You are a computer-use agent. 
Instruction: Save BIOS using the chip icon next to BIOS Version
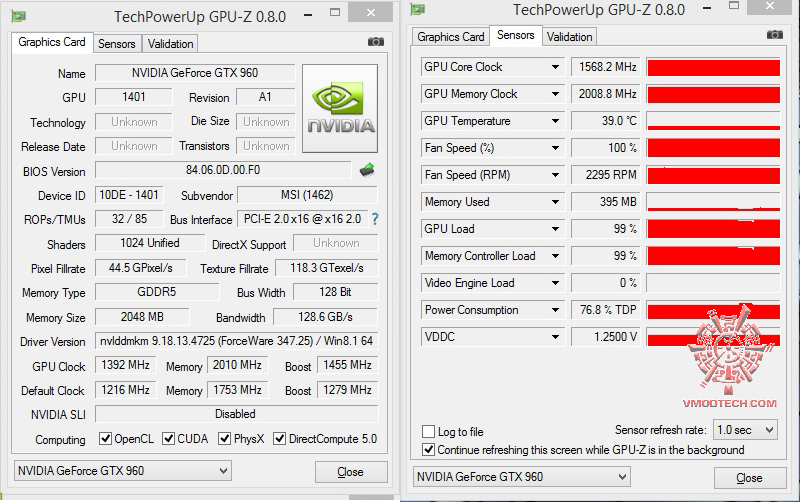[x=367, y=170]
